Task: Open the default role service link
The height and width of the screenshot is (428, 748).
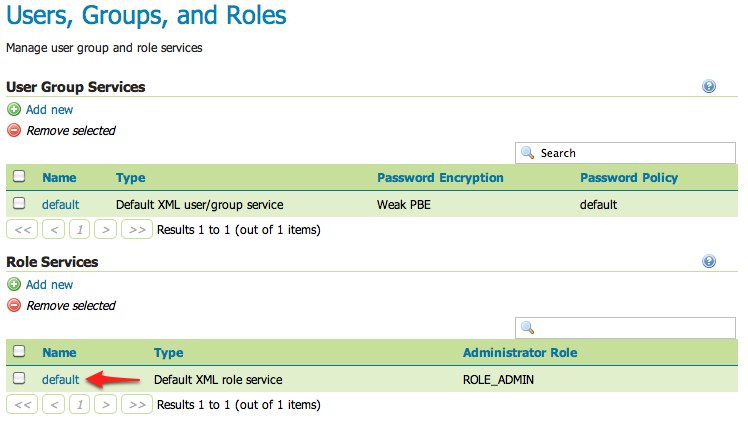Action: pos(61,380)
